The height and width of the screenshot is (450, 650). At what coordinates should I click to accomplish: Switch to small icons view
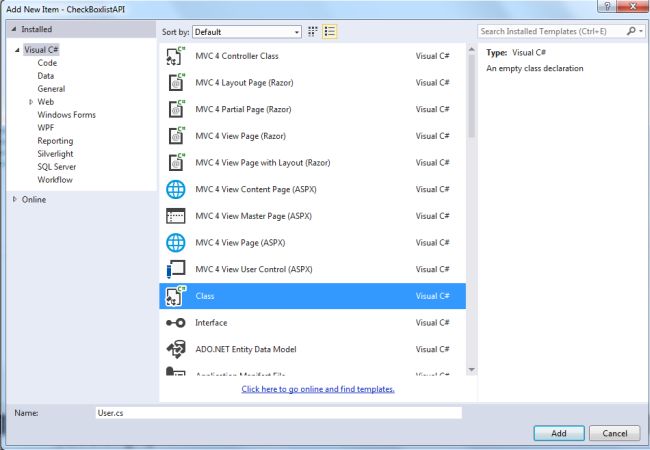coord(313,31)
